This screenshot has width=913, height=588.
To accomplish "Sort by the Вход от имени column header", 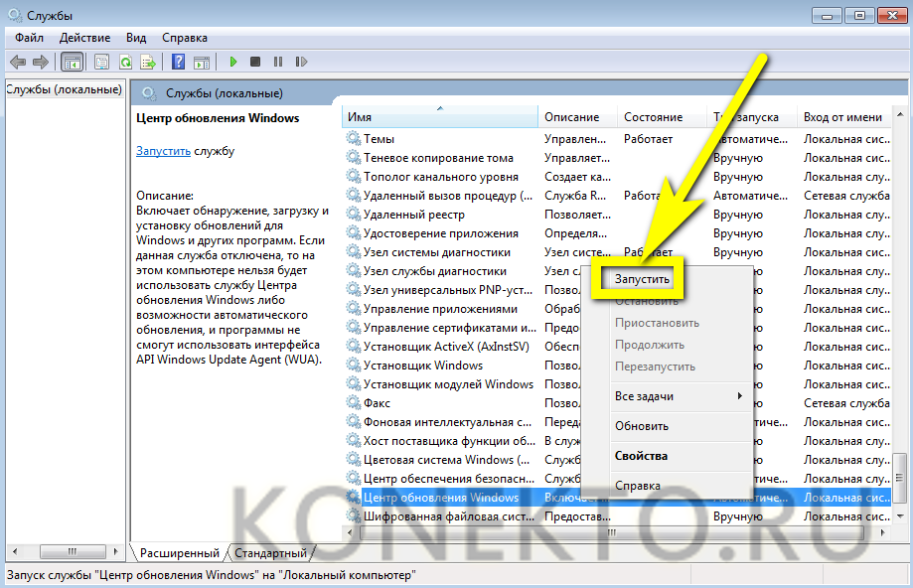I will pyautogui.click(x=843, y=117).
